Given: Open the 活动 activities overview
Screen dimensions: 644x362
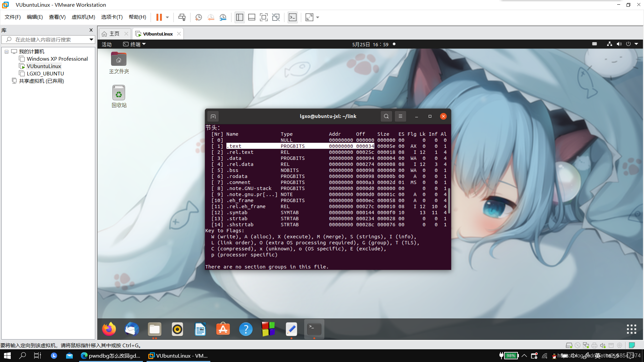Looking at the screenshot, I should pos(107,44).
